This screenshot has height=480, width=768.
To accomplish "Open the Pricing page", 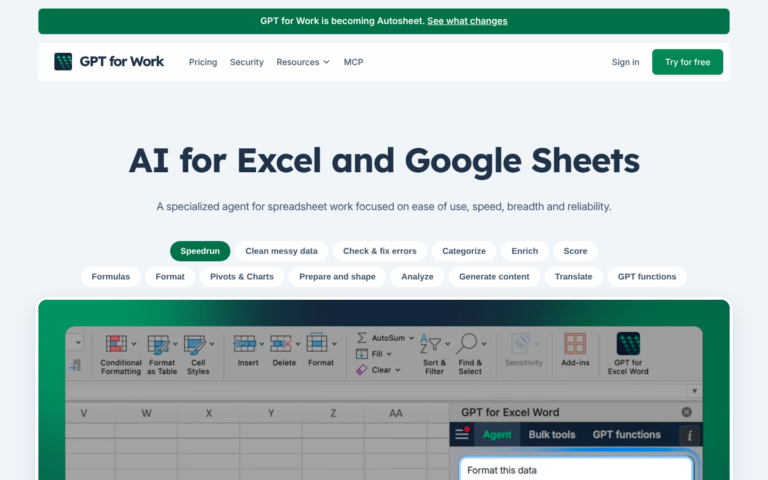I will click(x=203, y=62).
